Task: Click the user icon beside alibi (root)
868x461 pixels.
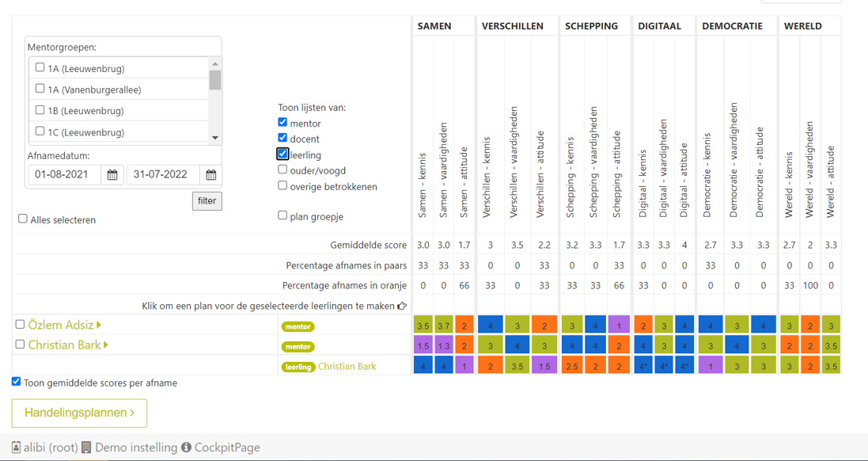Action: point(16,448)
